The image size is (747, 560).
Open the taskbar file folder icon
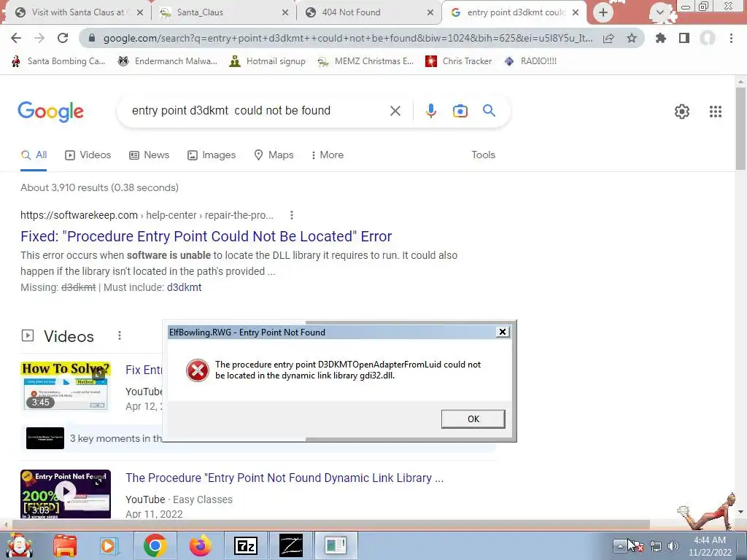(65, 545)
